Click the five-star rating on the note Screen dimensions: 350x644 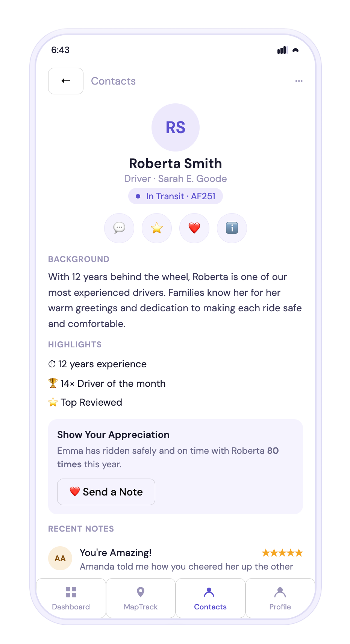(x=282, y=553)
